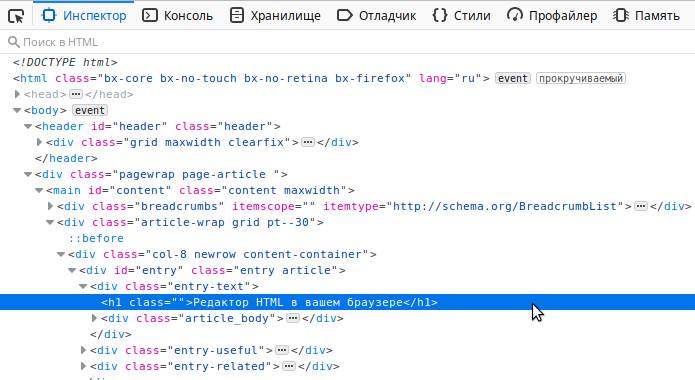This screenshot has width=695, height=380.
Task: Click the event badge next to body
Action: 90,110
